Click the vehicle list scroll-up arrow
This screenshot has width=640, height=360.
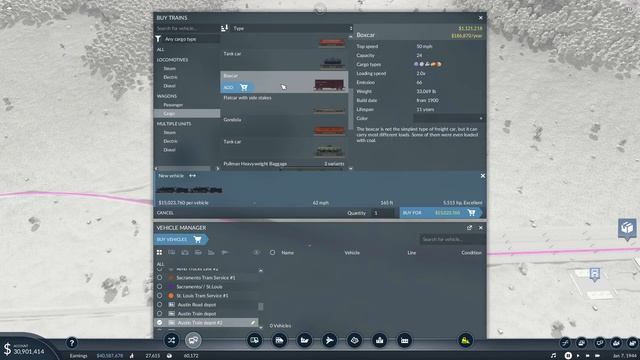[x=350, y=37]
